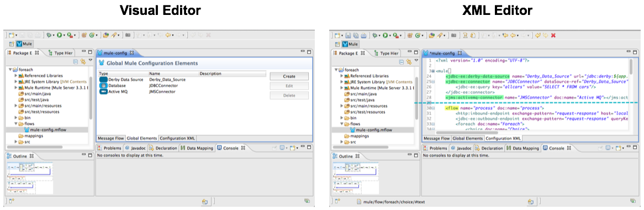Expand src/main/resources in XML Editor tree
Screen dimensions: 644x210
(x=342, y=106)
